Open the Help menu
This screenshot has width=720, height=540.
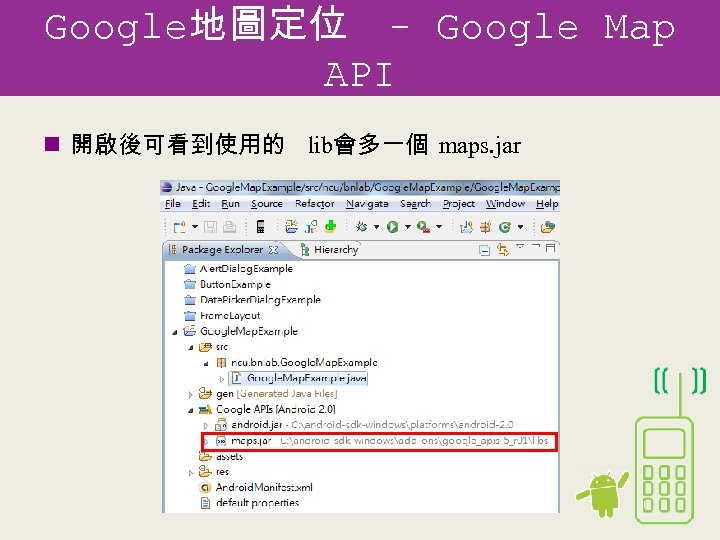547,203
